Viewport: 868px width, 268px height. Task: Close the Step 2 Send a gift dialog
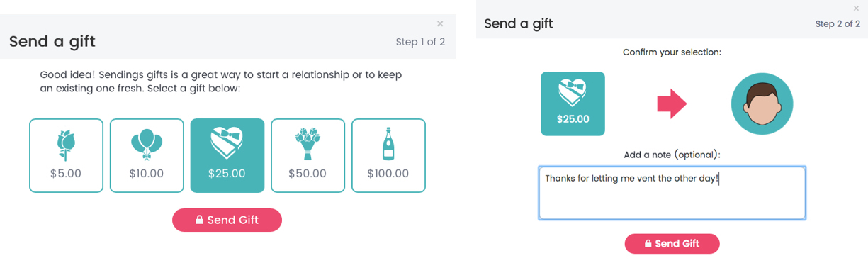(857, 9)
